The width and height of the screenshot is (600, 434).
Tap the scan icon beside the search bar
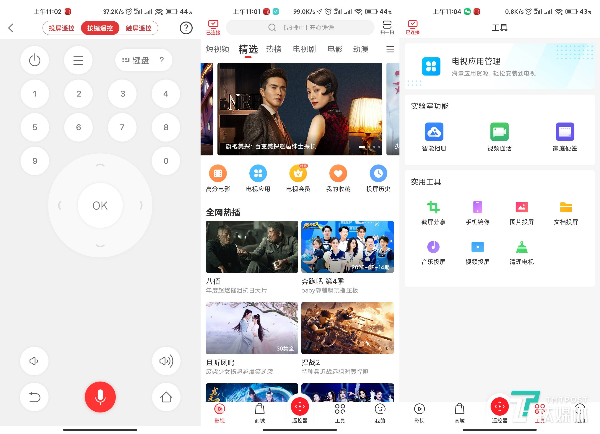[x=387, y=27]
